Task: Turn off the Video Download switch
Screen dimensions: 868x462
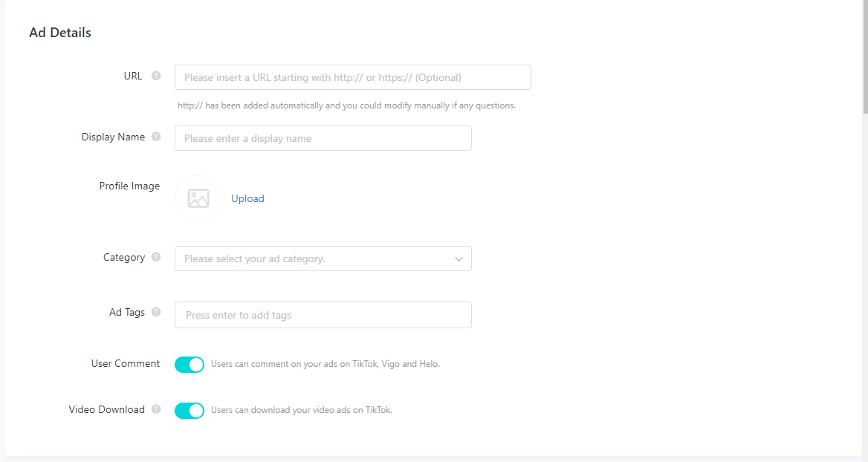Action: coord(190,410)
